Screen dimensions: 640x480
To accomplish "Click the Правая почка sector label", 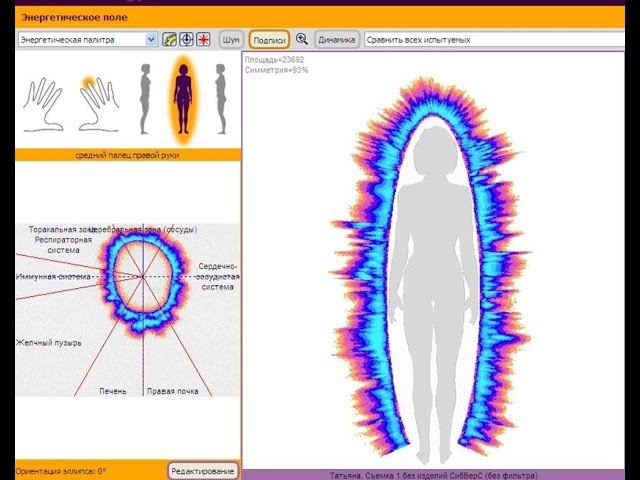I will pos(173,391).
